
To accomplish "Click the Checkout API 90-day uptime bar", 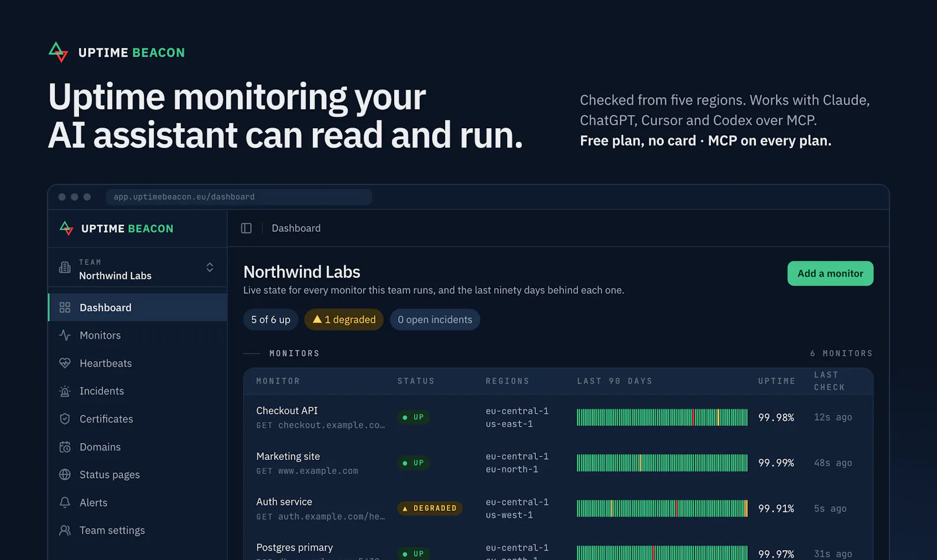I will 662,417.
